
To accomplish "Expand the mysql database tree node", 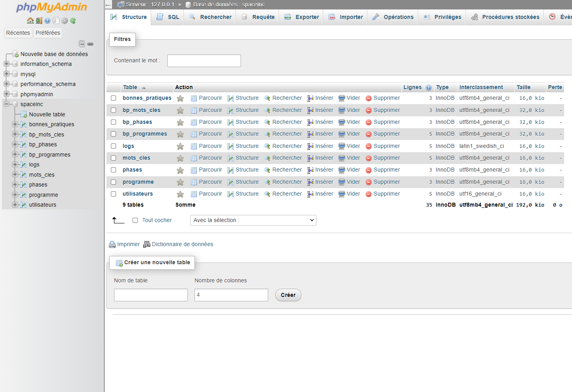I will (x=7, y=74).
